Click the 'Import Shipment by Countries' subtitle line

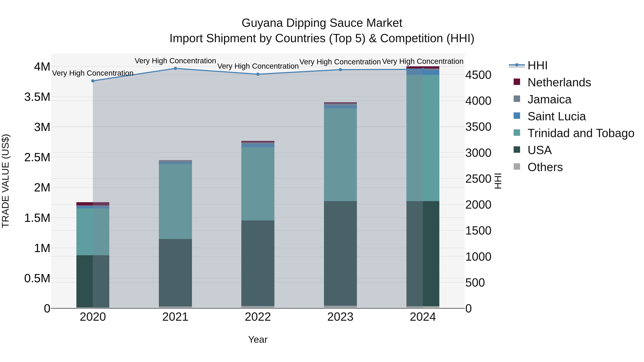coord(322,38)
